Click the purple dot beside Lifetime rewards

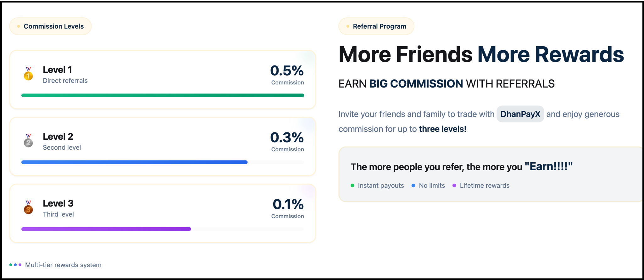pos(454,186)
